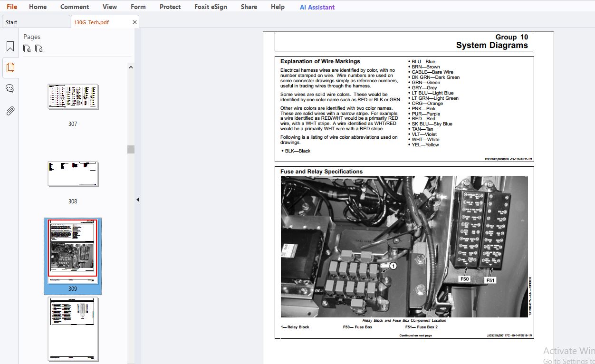Viewport: 595px width, 364px height.
Task: Click the 'ORG—Orange' list entry
Action: (427, 104)
